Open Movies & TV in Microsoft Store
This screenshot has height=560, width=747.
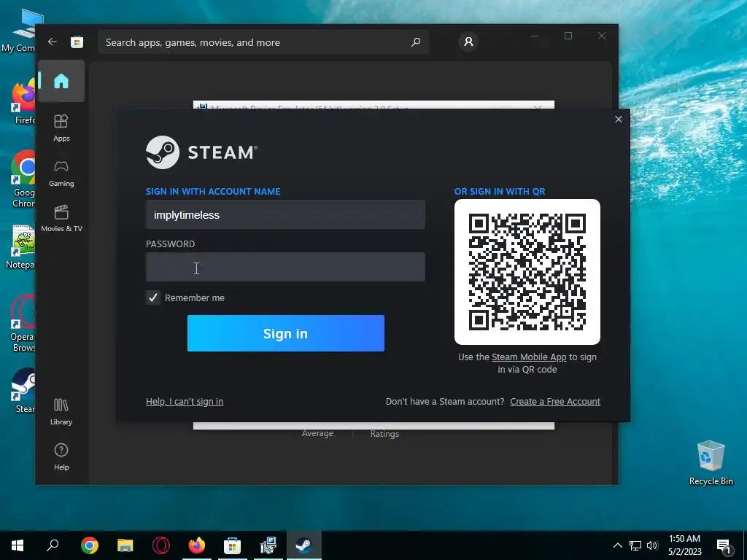click(x=61, y=219)
